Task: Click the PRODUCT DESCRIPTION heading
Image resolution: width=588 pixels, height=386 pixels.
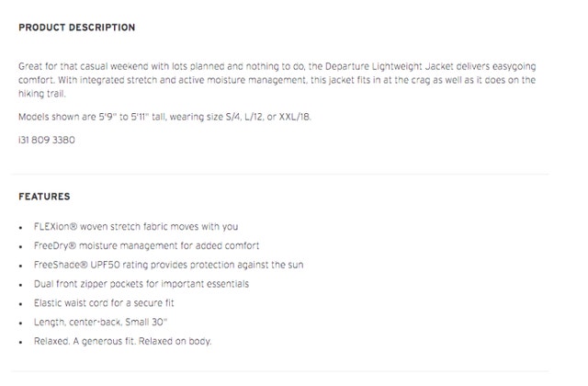Action: click(77, 28)
